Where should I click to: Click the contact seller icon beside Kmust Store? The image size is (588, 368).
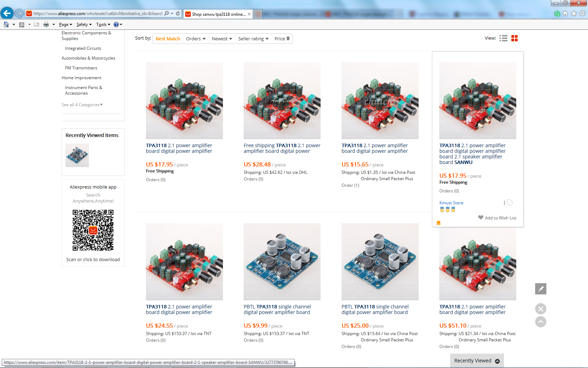coord(510,203)
